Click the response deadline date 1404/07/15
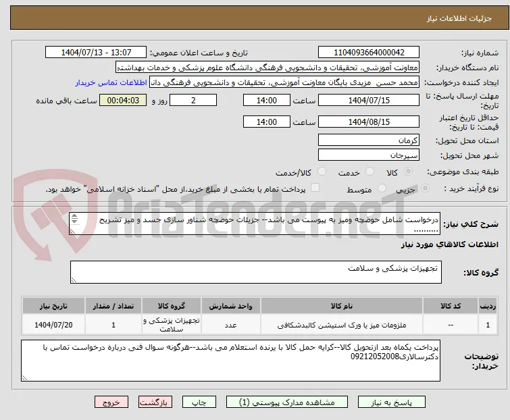Image resolution: width=510 pixels, height=420 pixels. click(369, 100)
